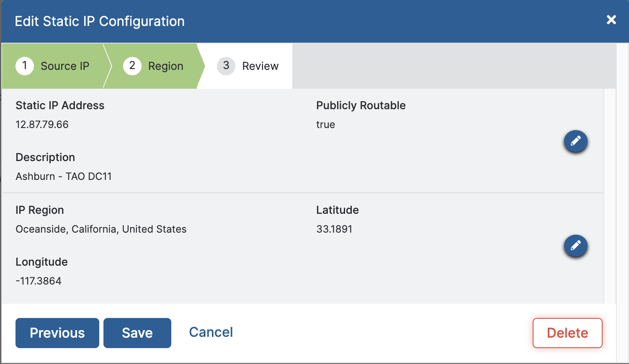Click the upper blue edit pencil button
Viewport: 629px width, 364px height.
(576, 141)
